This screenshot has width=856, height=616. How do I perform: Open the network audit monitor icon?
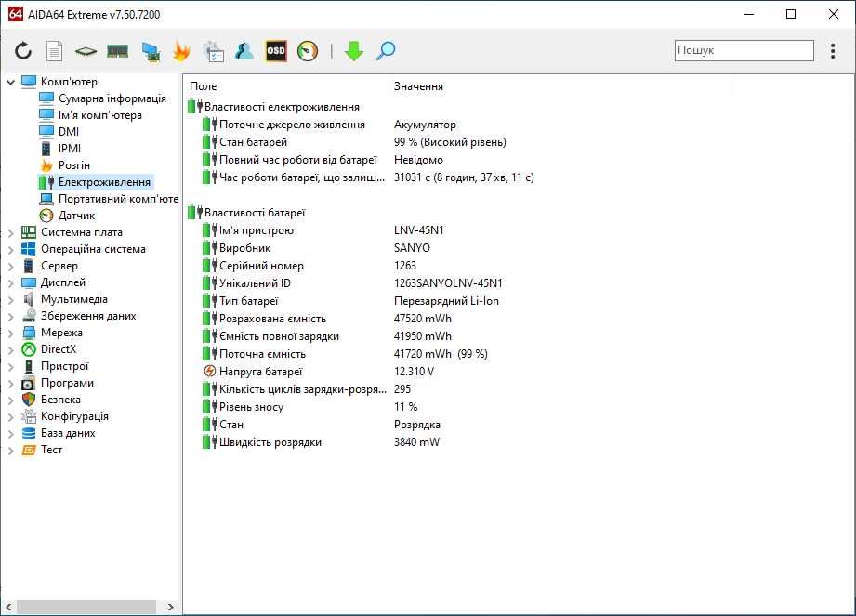coord(151,51)
